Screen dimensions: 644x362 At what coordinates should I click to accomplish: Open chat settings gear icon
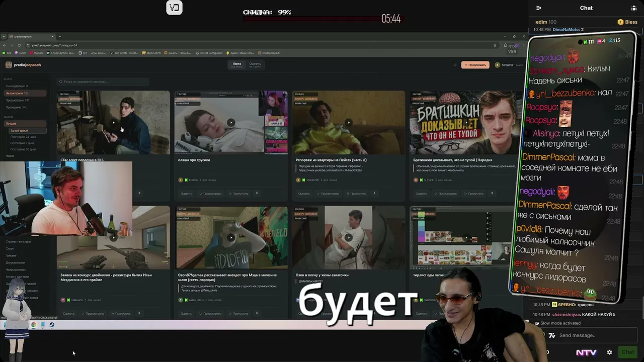tap(609, 352)
